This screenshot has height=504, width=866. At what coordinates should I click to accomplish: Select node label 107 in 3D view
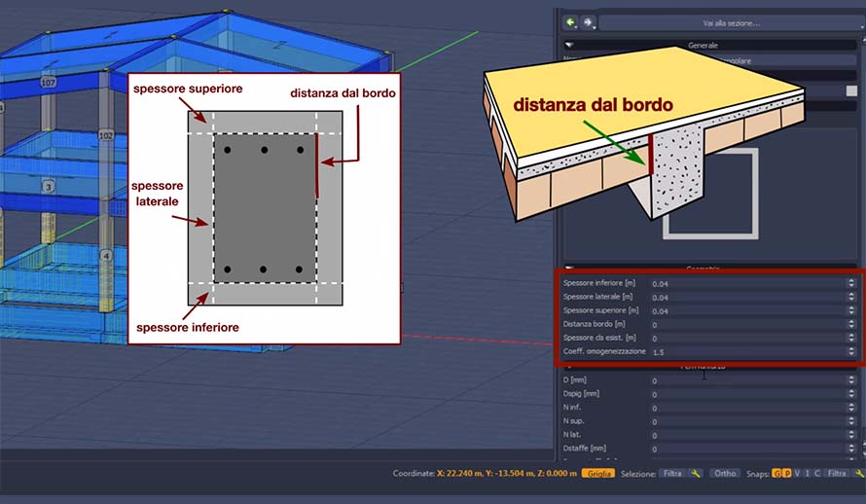tap(48, 83)
